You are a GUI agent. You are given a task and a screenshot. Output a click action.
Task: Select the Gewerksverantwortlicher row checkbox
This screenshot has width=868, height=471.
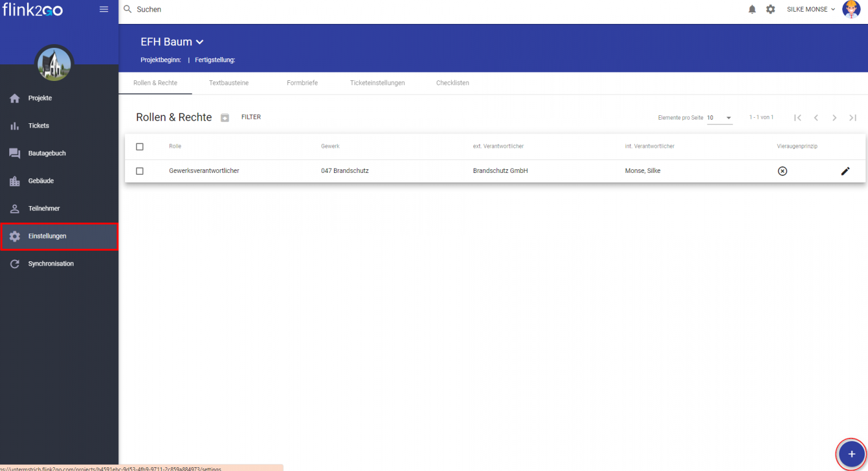(x=140, y=171)
